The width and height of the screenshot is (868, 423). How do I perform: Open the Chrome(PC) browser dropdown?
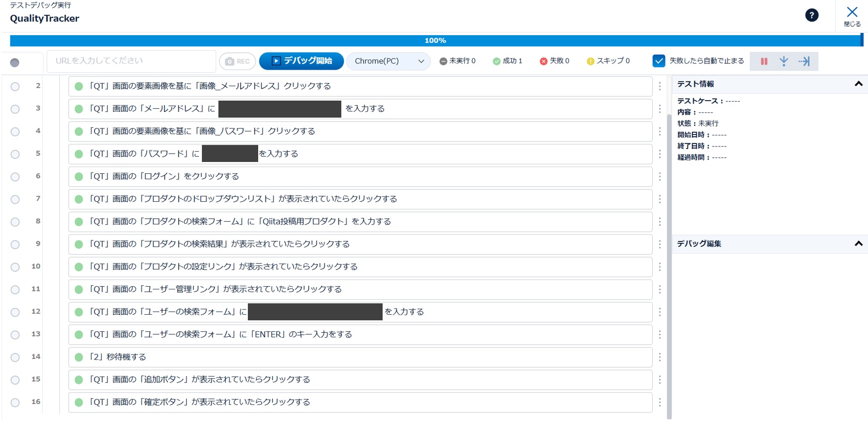388,61
